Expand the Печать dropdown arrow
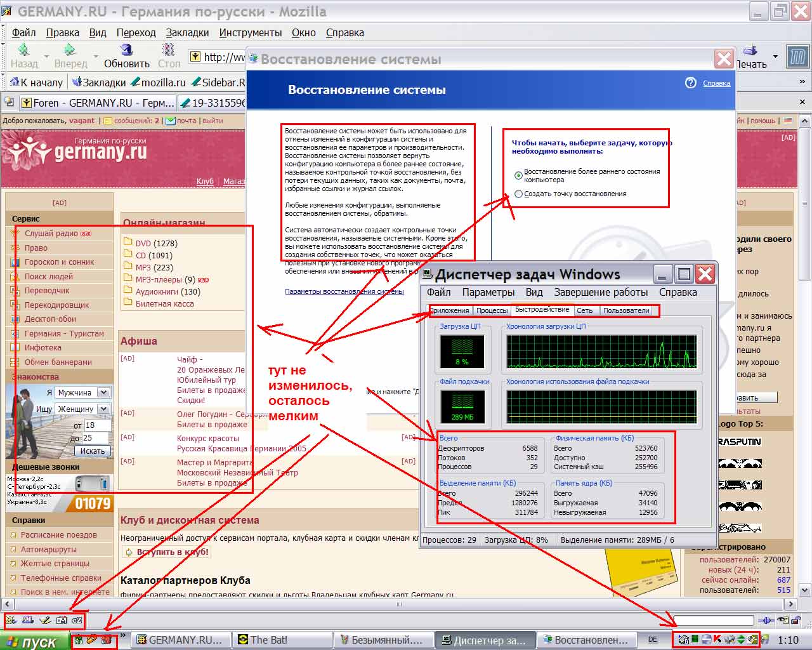 point(775,56)
